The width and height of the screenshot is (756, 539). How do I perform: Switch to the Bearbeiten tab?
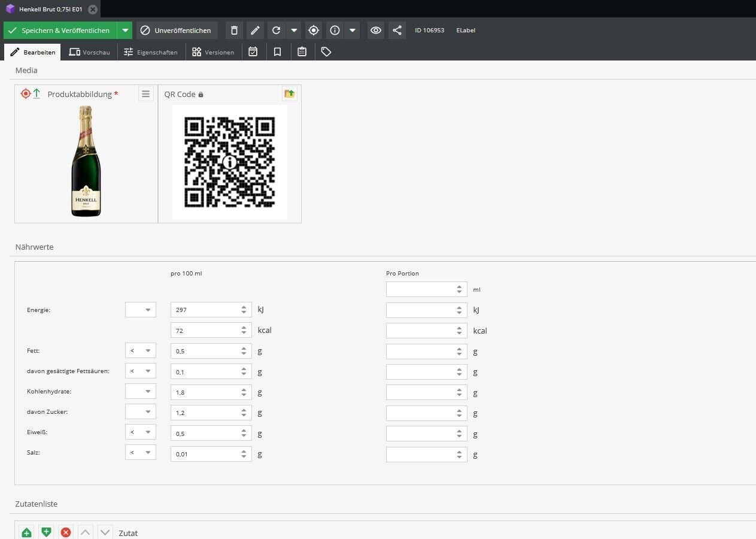coord(33,52)
